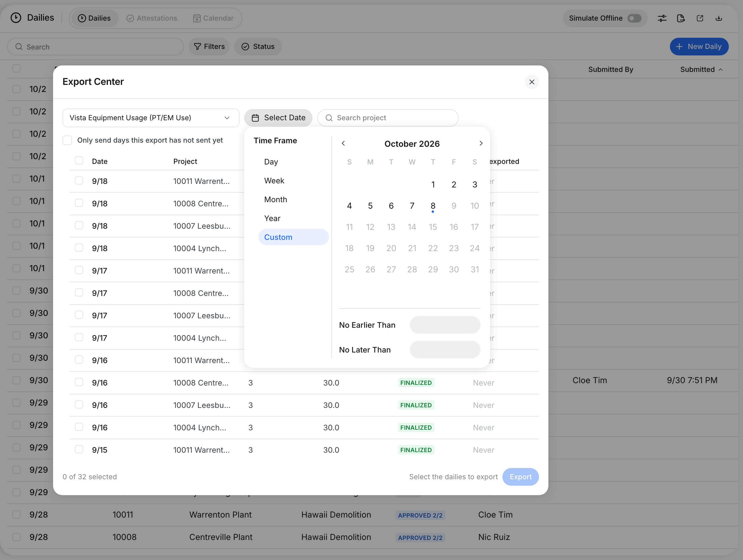743x560 pixels.
Task: Click the 'October 2026' month title
Action: pos(412,144)
